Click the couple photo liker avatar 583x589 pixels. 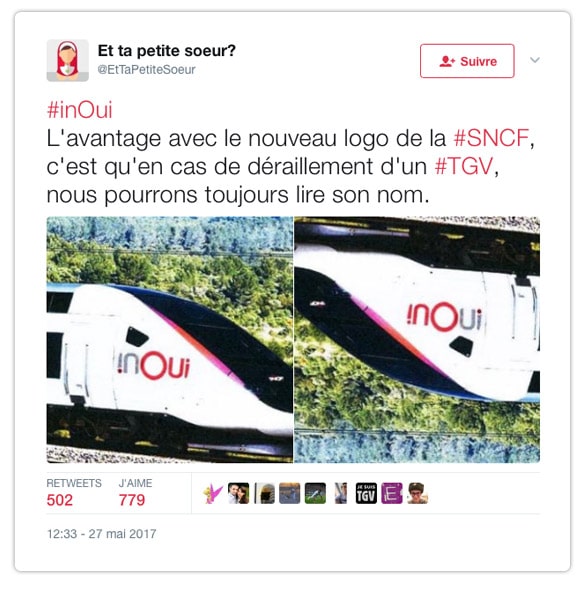coord(239,493)
